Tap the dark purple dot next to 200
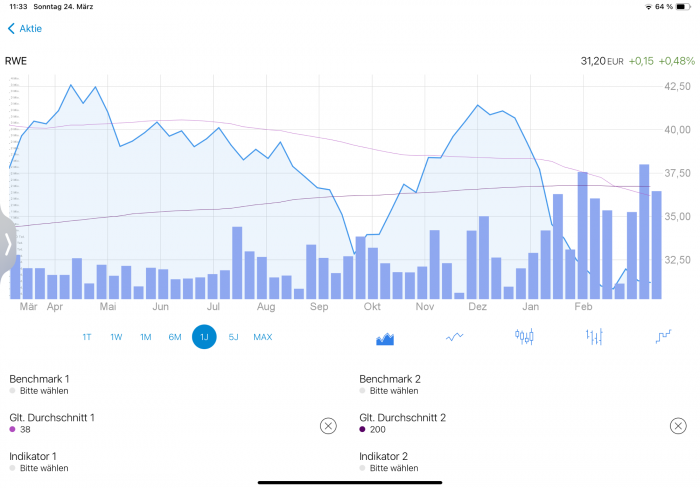 click(362, 429)
